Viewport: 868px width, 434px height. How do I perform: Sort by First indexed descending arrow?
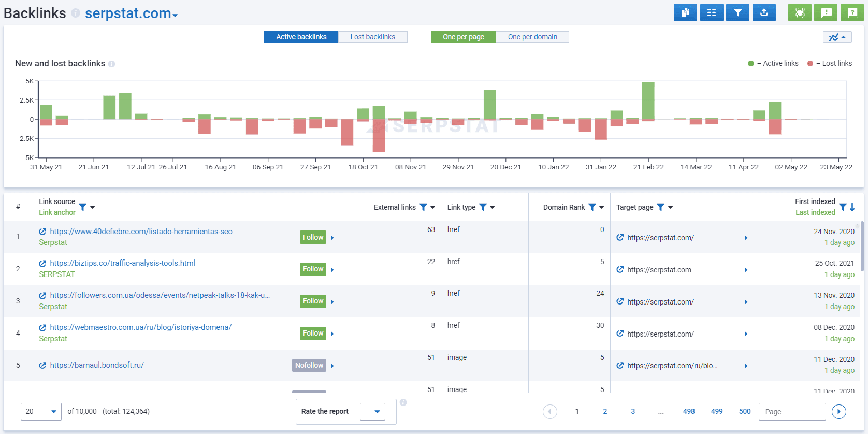(x=852, y=207)
